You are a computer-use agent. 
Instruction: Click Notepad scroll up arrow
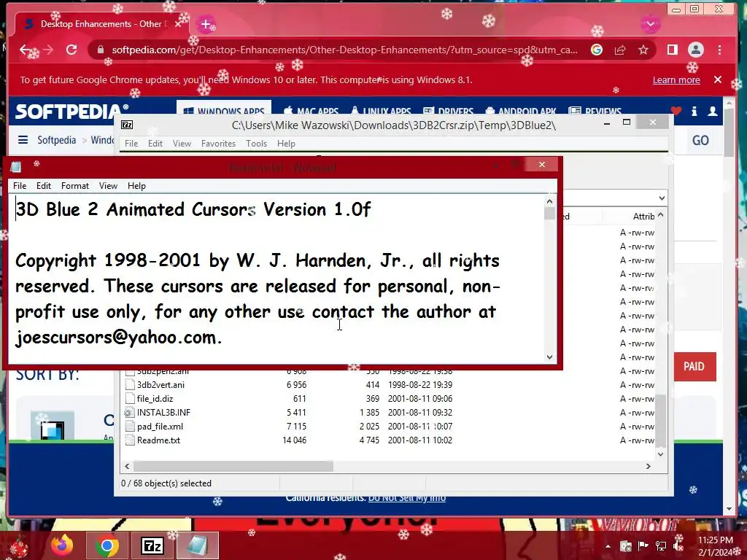point(549,201)
